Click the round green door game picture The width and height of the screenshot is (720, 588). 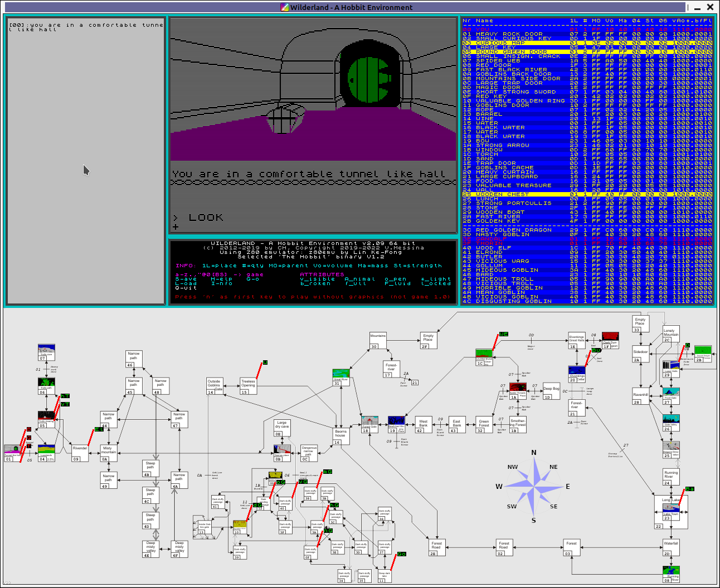314,90
